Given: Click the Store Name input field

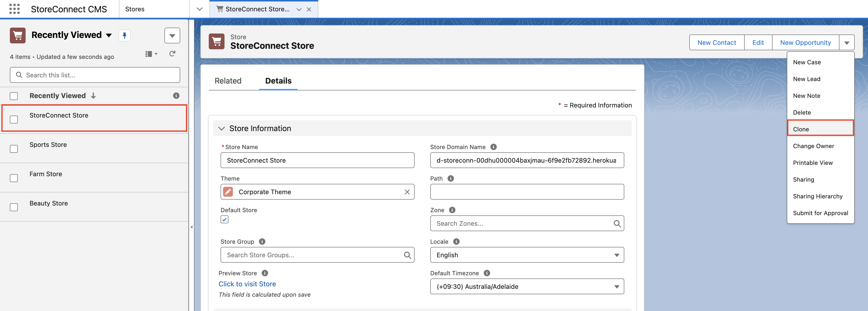Looking at the screenshot, I should (x=317, y=160).
